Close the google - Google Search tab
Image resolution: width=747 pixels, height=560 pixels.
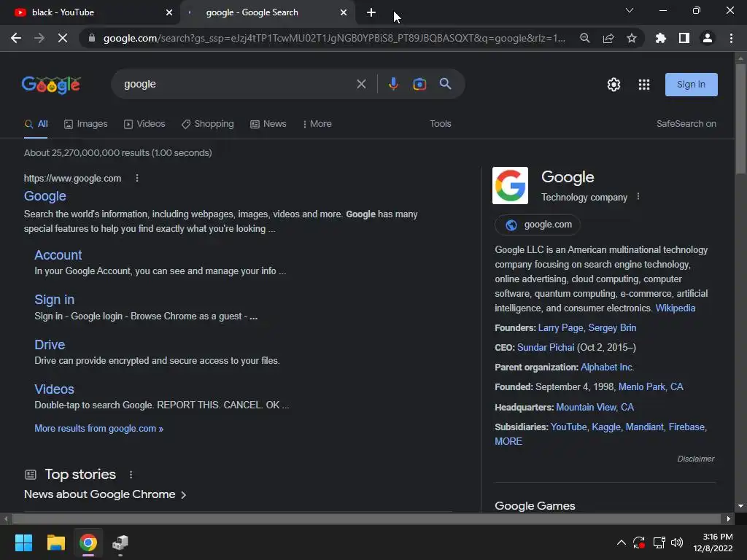[x=344, y=12]
